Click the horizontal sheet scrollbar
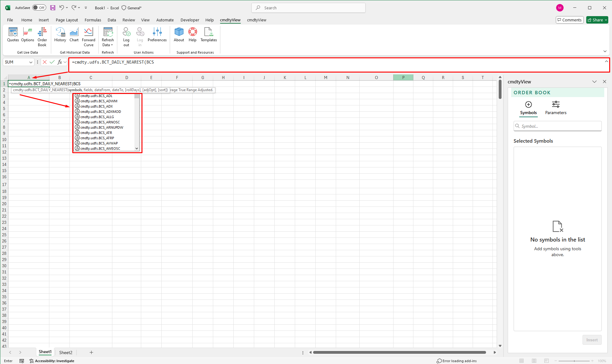 tap(399, 352)
